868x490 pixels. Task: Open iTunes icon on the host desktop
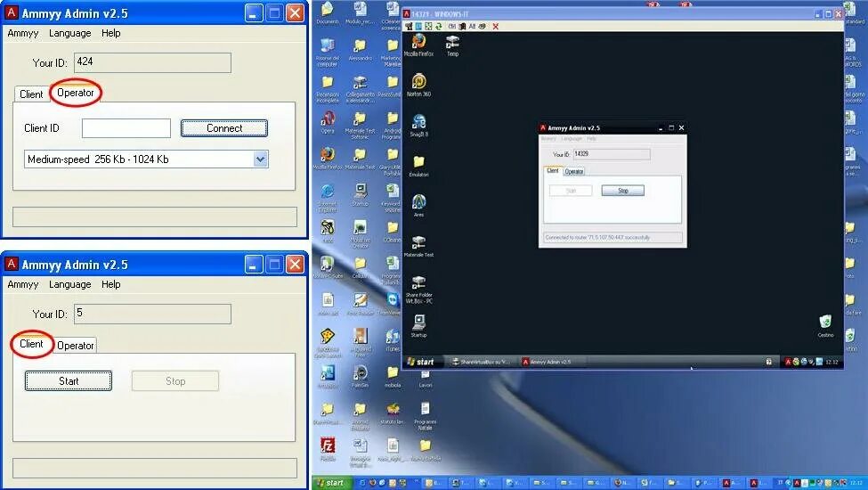393,340
